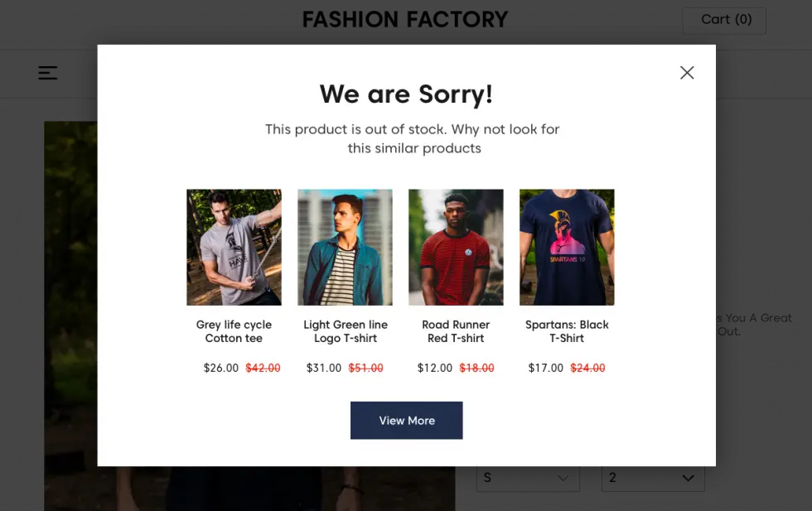The width and height of the screenshot is (812, 511).
Task: Select Grey life cycle Cotton tee image
Action: click(x=234, y=247)
